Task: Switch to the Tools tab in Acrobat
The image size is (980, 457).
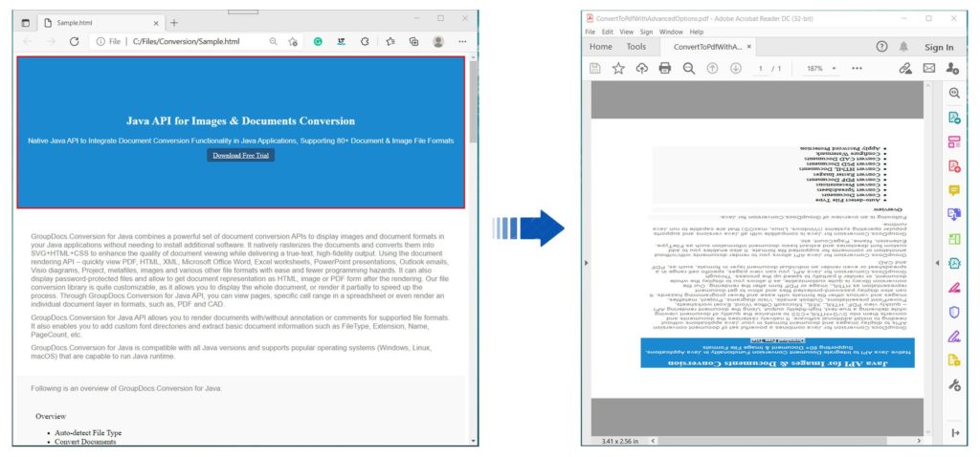Action: pos(635,46)
